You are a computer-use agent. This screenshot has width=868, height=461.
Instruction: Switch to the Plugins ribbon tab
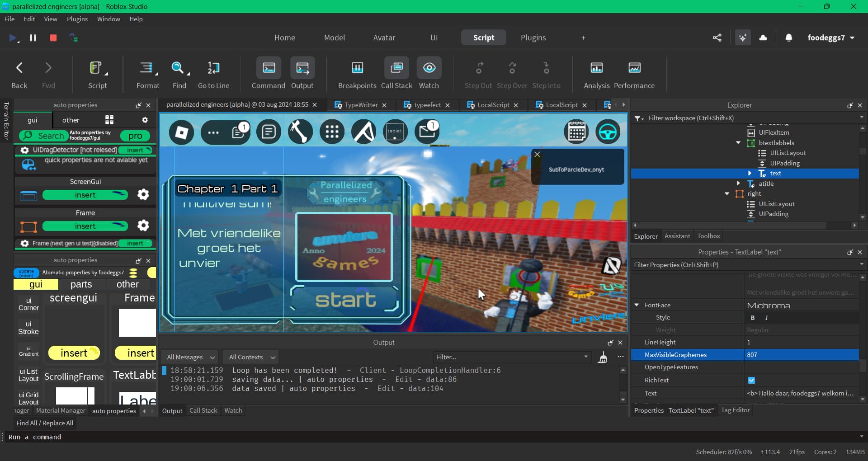pos(533,38)
